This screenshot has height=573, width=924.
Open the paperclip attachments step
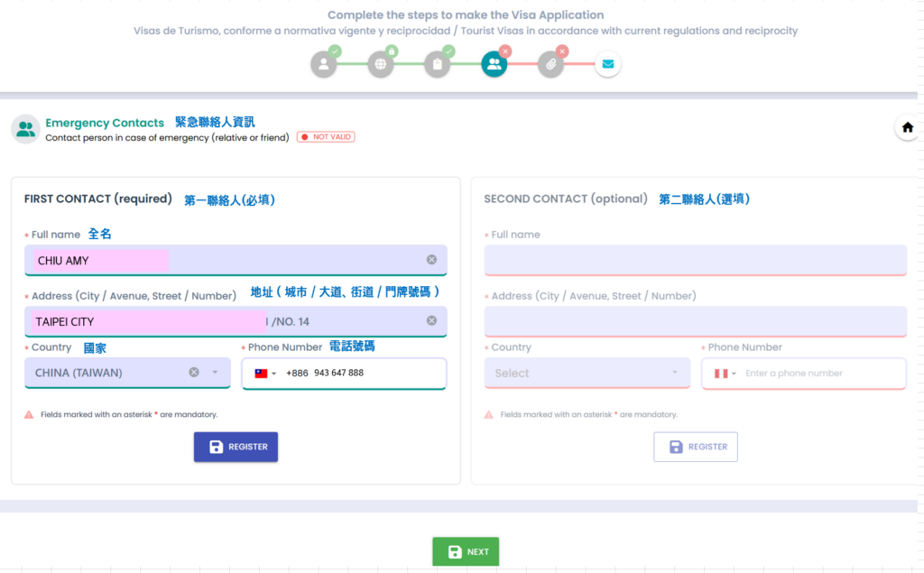550,65
